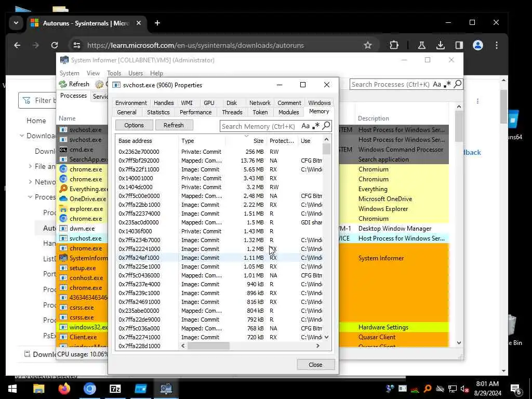Reload the page in Chrome
The image size is (532, 399).
pyautogui.click(x=54, y=45)
